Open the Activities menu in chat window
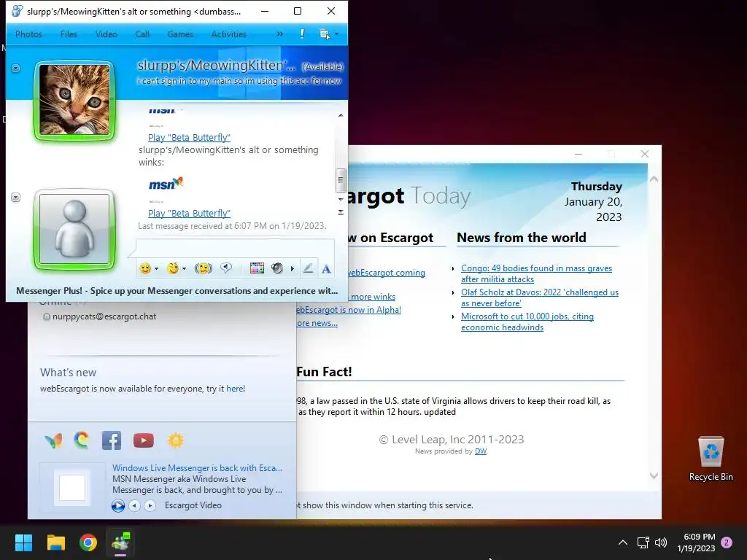 (228, 34)
